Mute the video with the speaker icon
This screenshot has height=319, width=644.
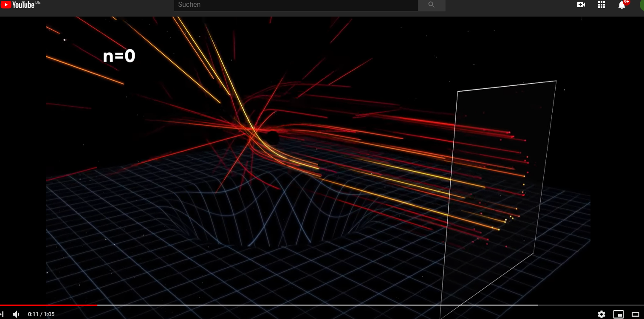(x=16, y=314)
